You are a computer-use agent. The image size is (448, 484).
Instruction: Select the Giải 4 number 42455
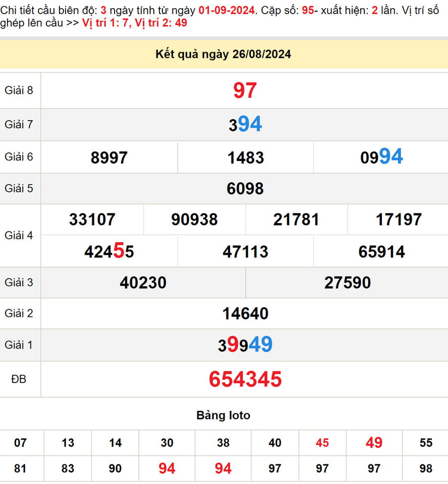[109, 251]
